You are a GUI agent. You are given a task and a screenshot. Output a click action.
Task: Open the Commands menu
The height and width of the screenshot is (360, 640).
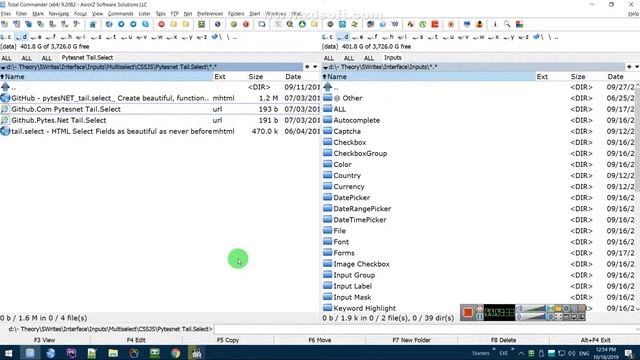tap(120, 13)
